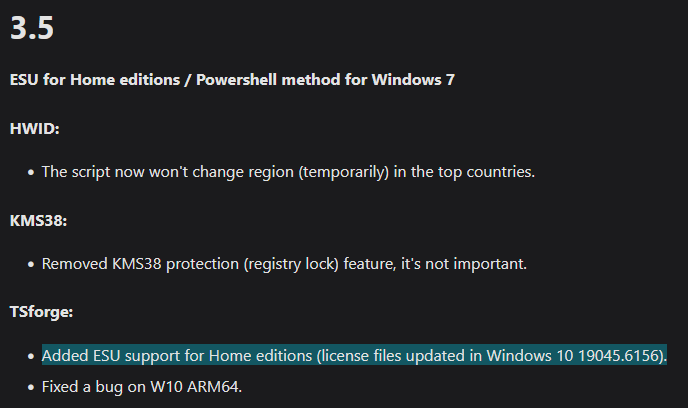
Task: Select the TSforge: section heading
Action: pyautogui.click(x=41, y=312)
